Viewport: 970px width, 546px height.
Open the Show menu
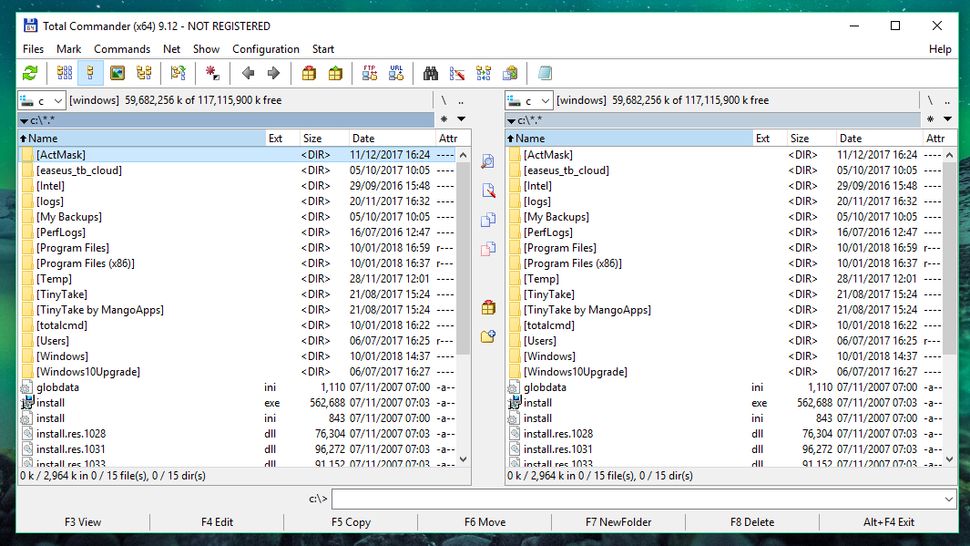pyautogui.click(x=206, y=49)
